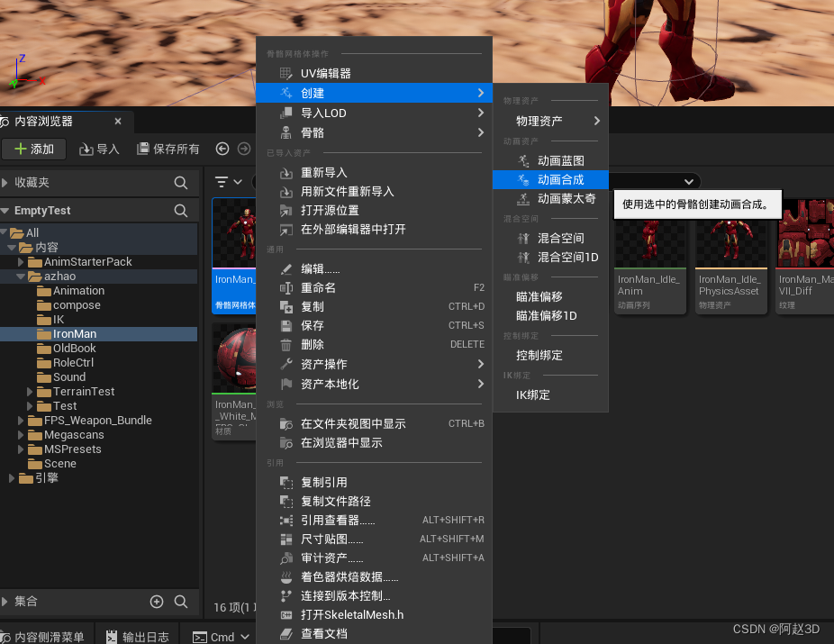This screenshot has width=834, height=644.
Task: Click the 用新文件重新导入 icon
Action: click(x=286, y=192)
